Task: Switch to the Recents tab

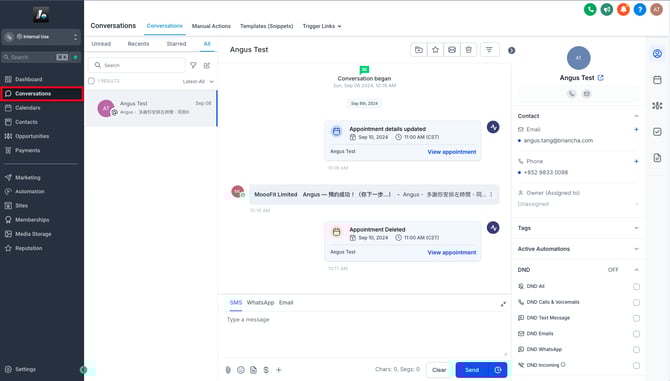Action: 138,44
